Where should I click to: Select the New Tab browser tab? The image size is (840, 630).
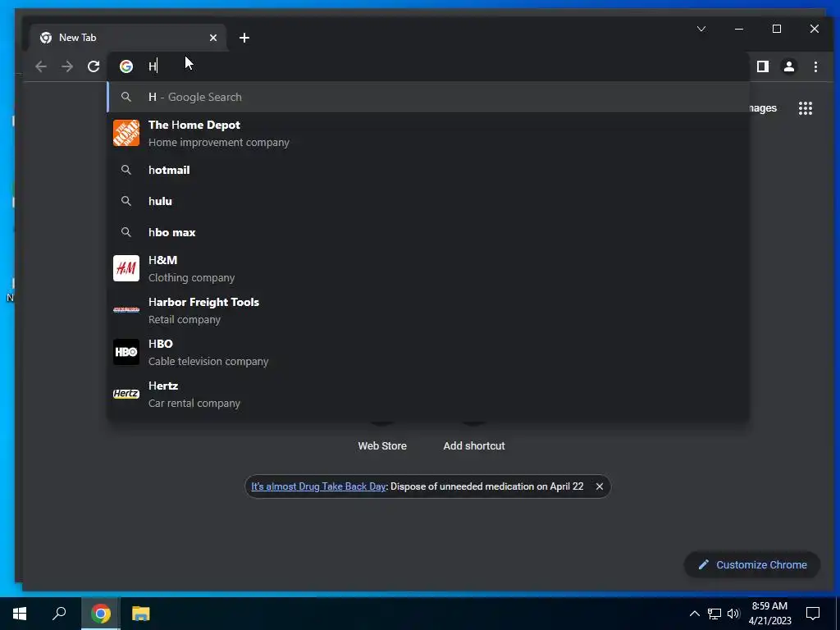[x=128, y=38]
